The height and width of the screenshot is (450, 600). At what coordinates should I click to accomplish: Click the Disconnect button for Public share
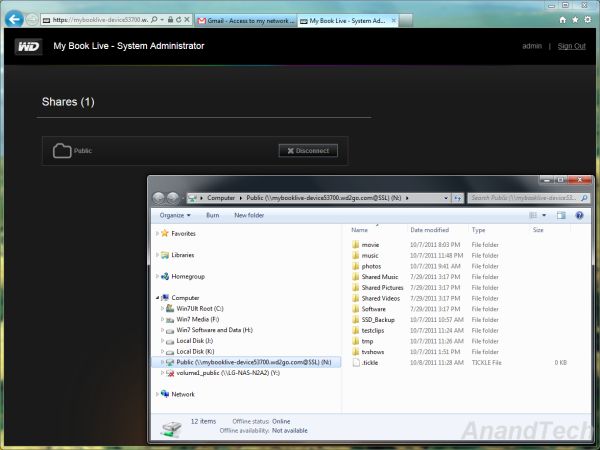[x=308, y=151]
